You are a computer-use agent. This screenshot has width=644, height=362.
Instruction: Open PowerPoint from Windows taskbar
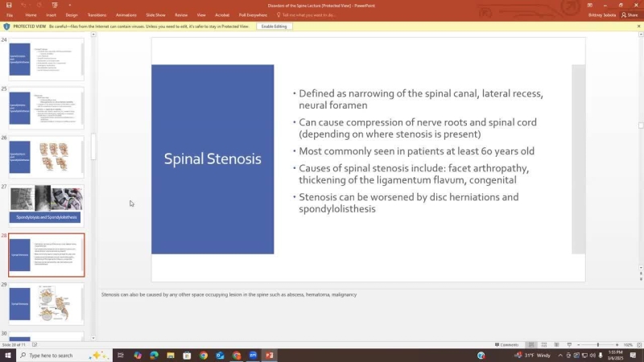tap(269, 355)
